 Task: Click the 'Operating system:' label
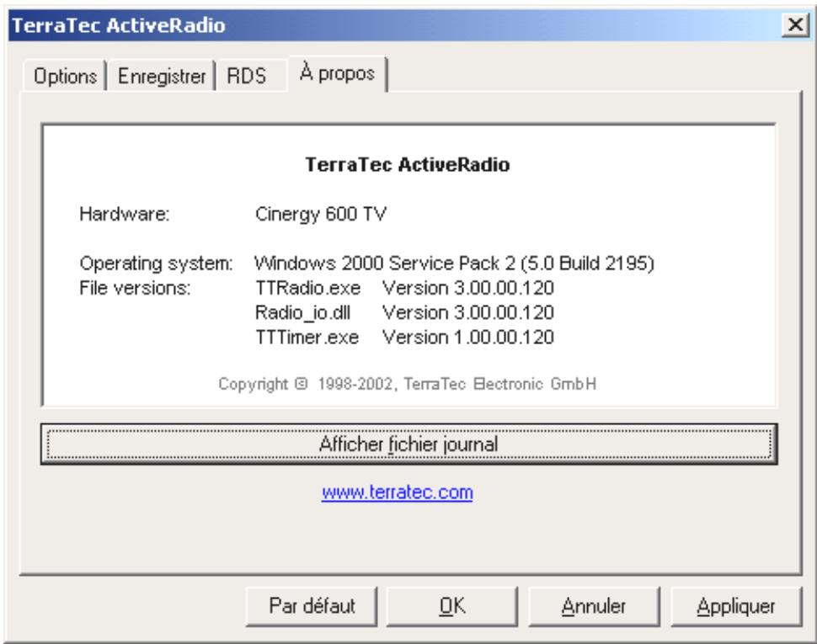click(156, 263)
